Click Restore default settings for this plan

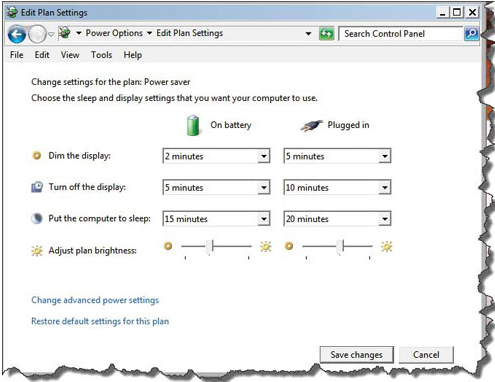click(x=100, y=321)
